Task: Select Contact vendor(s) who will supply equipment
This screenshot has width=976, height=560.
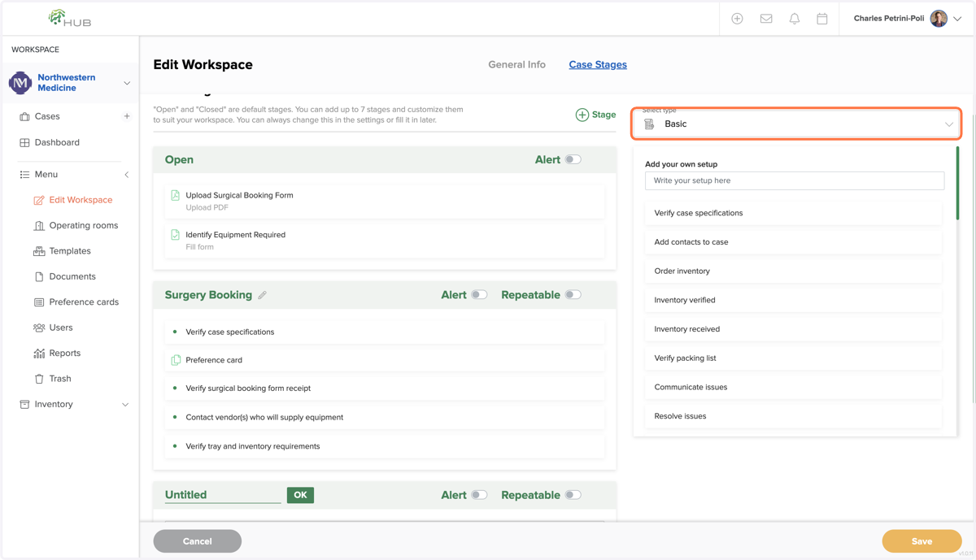Action: point(385,417)
